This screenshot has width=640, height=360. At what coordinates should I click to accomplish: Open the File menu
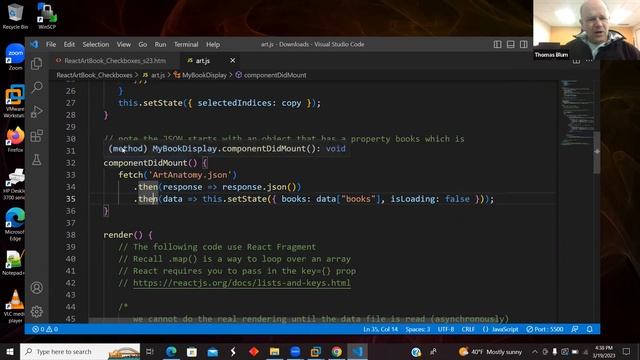[x=51, y=44]
